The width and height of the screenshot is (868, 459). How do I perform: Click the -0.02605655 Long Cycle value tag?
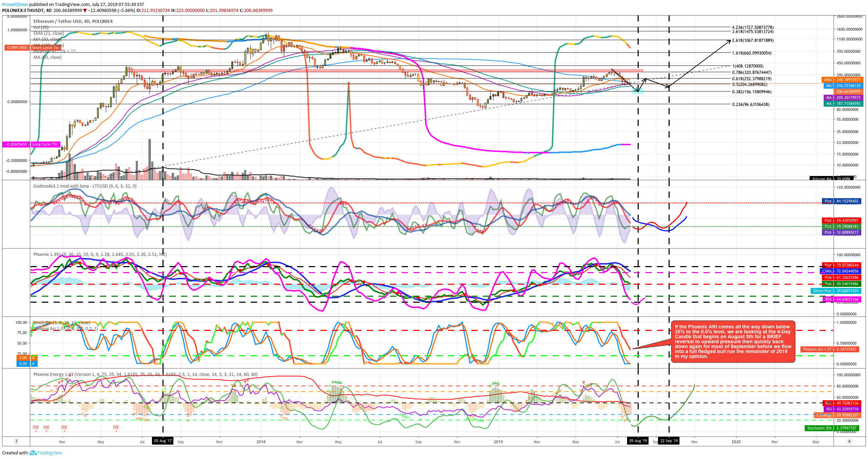coord(16,145)
